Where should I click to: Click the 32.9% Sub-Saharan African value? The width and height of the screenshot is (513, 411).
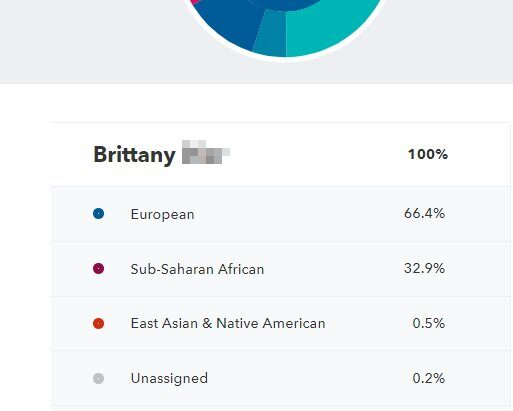(424, 268)
